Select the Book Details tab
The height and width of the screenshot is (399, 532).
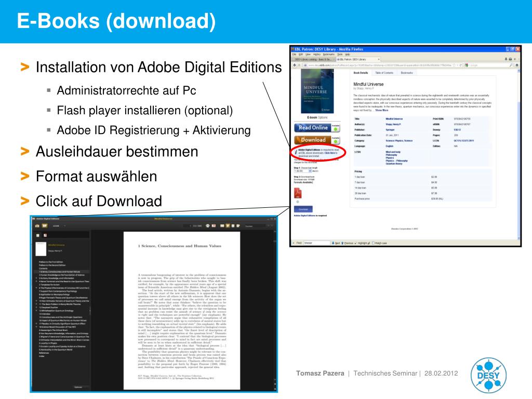(x=361, y=73)
